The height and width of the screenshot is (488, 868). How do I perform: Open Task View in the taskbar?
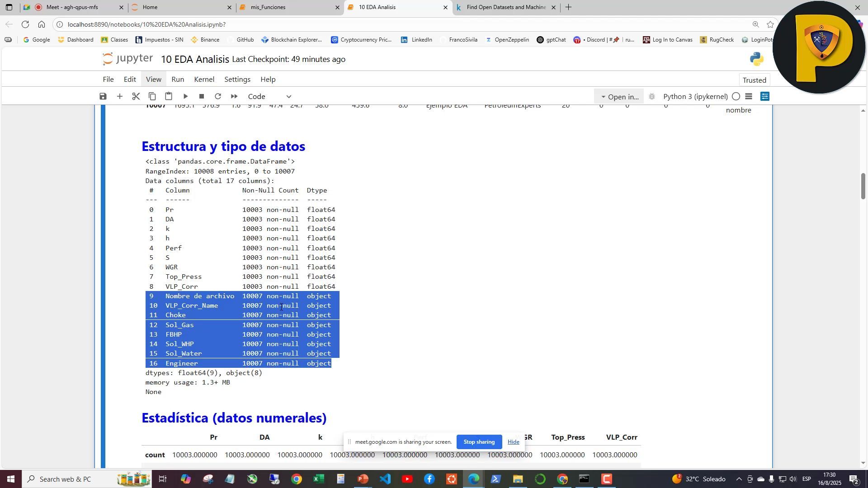[x=163, y=479]
